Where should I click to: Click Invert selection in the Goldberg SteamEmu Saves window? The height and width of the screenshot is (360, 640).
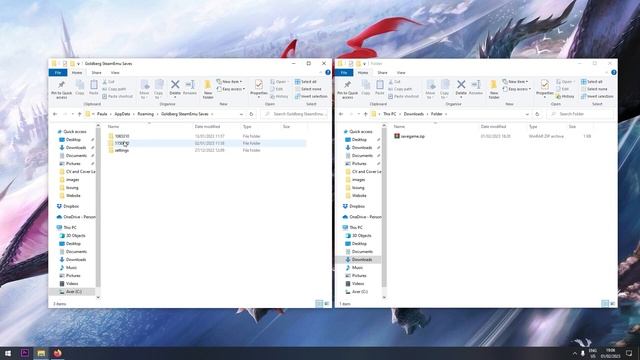click(x=311, y=96)
